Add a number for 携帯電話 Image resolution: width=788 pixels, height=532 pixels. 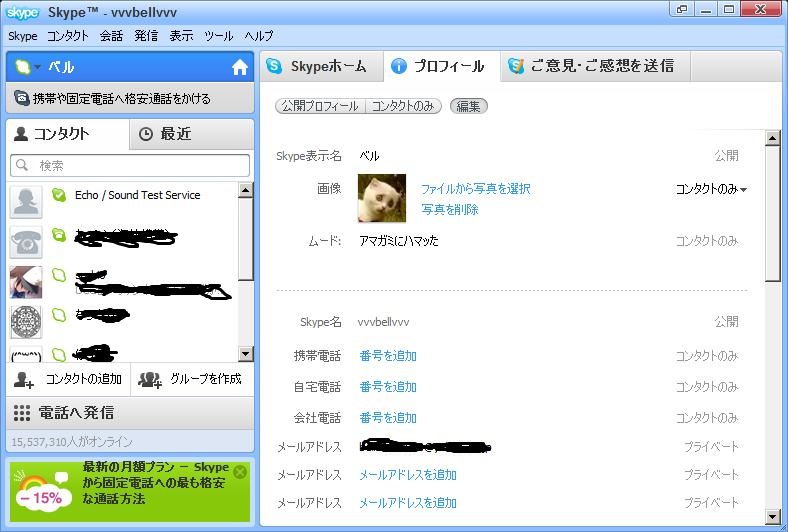tap(388, 356)
